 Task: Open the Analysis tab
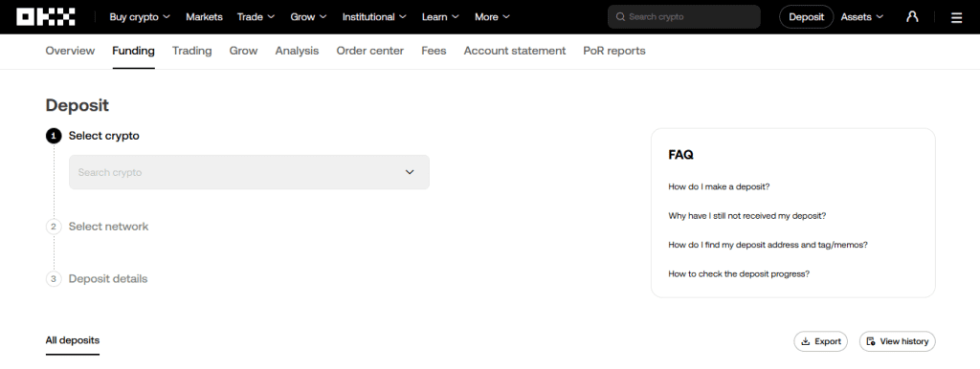coord(297,52)
